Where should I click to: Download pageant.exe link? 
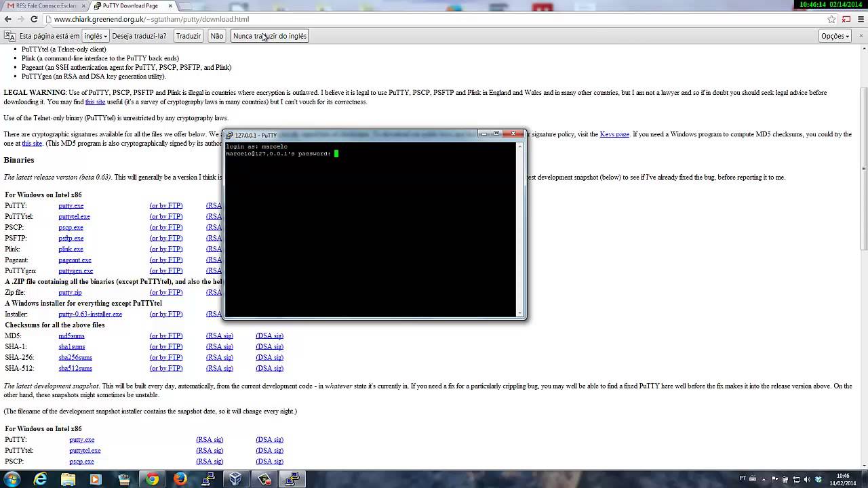[75, 260]
